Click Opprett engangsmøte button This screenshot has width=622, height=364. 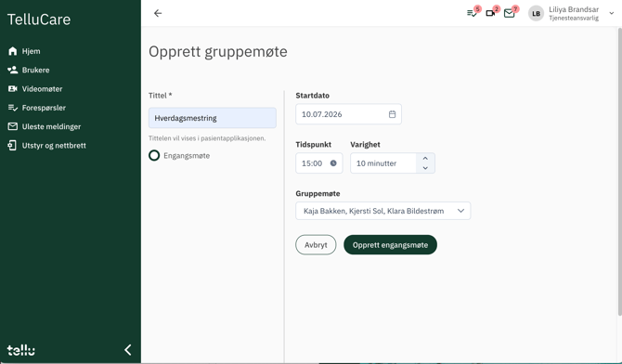[390, 245]
